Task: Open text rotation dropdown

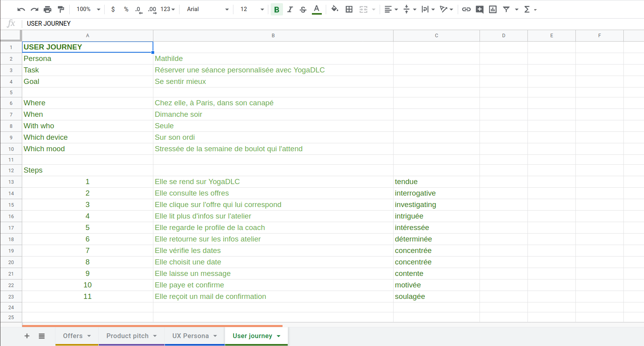Action: click(447, 9)
